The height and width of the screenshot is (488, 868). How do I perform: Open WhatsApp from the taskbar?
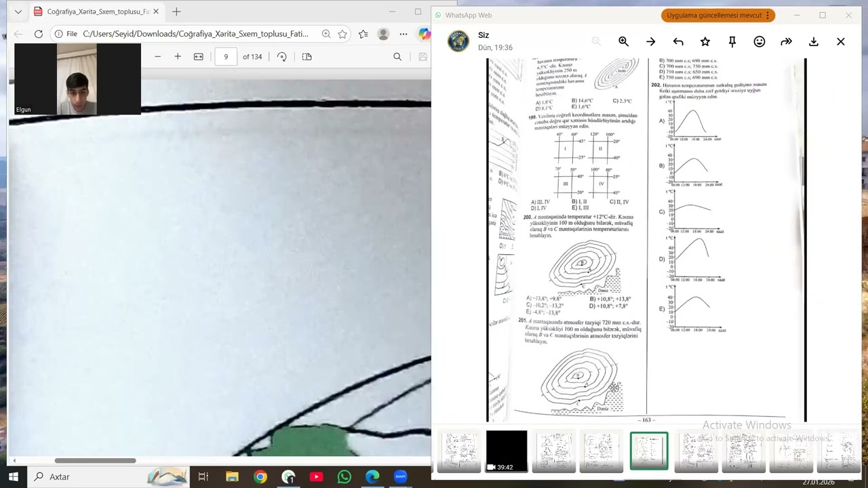pyautogui.click(x=344, y=476)
